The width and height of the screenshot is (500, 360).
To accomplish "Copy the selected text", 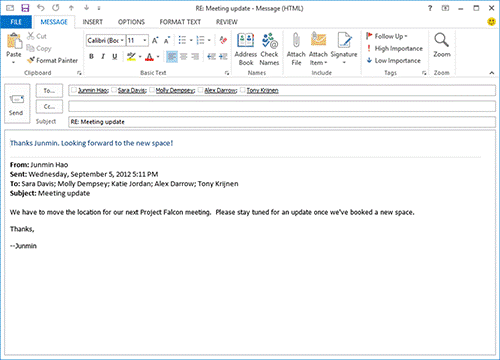I will (x=39, y=48).
